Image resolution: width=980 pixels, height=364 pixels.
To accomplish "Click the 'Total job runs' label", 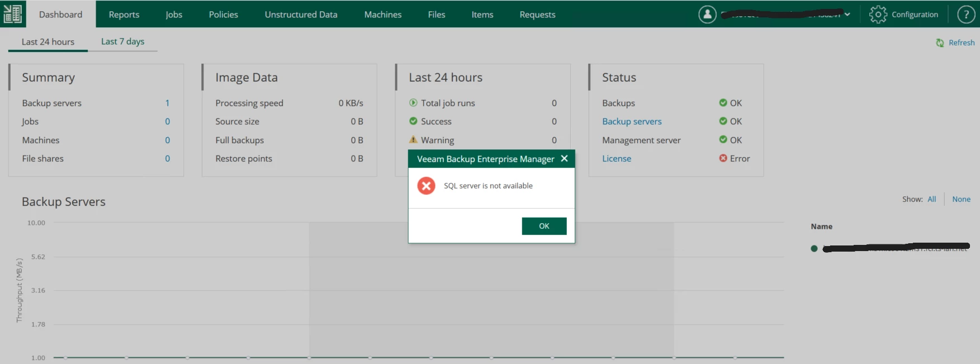I will (x=448, y=103).
